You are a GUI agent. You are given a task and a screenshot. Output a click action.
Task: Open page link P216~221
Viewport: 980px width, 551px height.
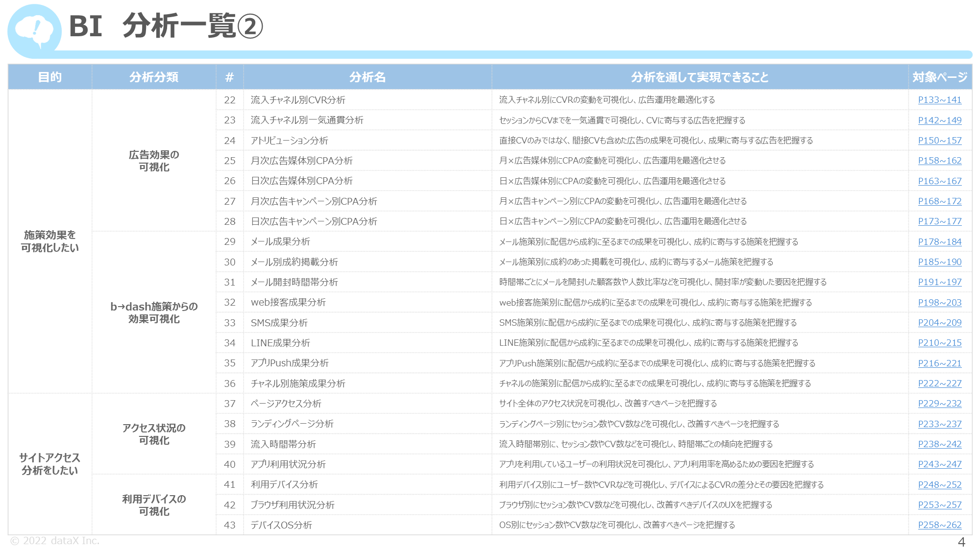pos(940,363)
